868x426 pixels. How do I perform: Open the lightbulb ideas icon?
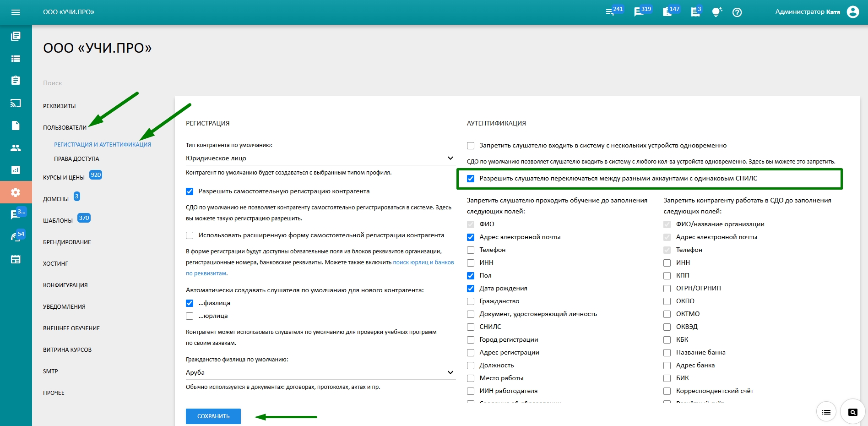tap(716, 12)
